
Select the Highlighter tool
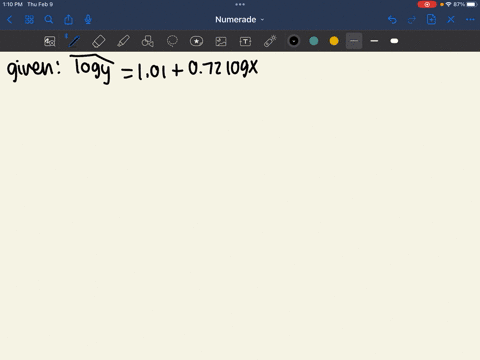click(123, 41)
